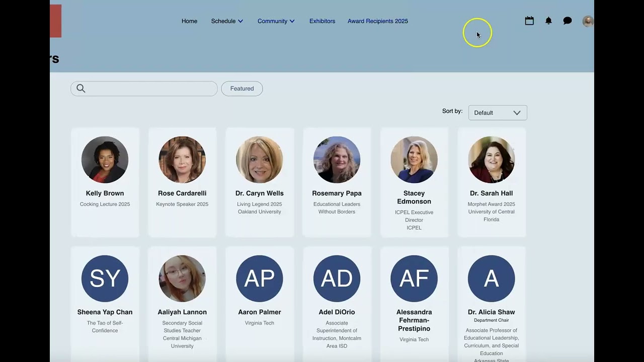
Task: Open the calendar icon in header
Action: [529, 21]
